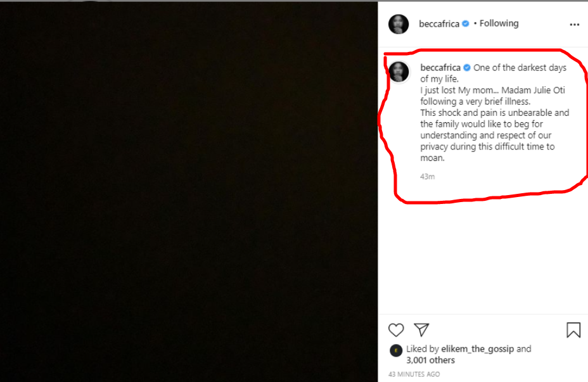The height and width of the screenshot is (382, 588).
Task: Click the verified badge in header
Action: click(x=466, y=24)
